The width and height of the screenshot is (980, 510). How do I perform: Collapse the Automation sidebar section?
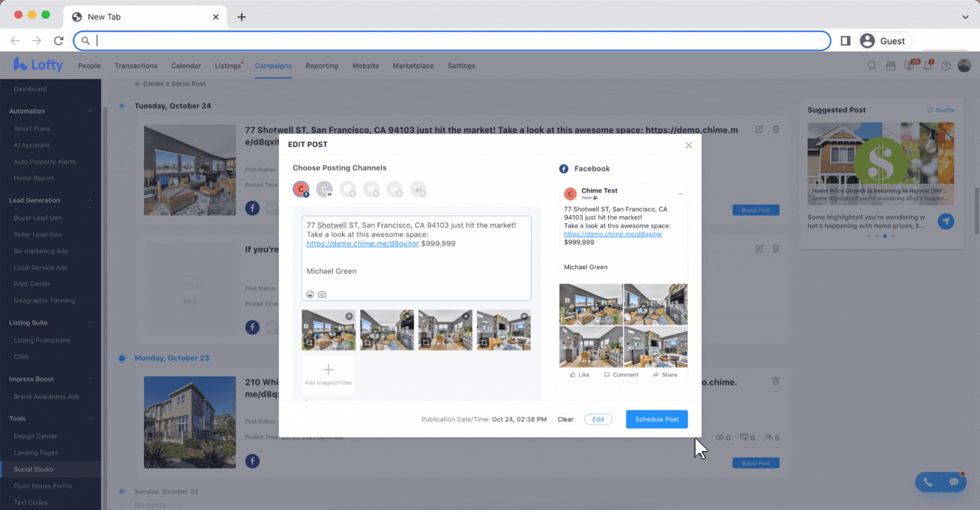[x=90, y=111]
